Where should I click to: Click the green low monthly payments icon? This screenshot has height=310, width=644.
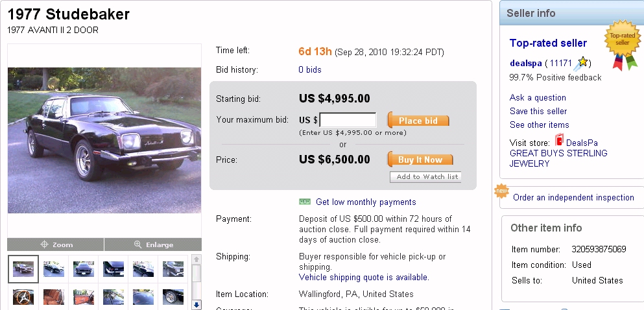(305, 202)
